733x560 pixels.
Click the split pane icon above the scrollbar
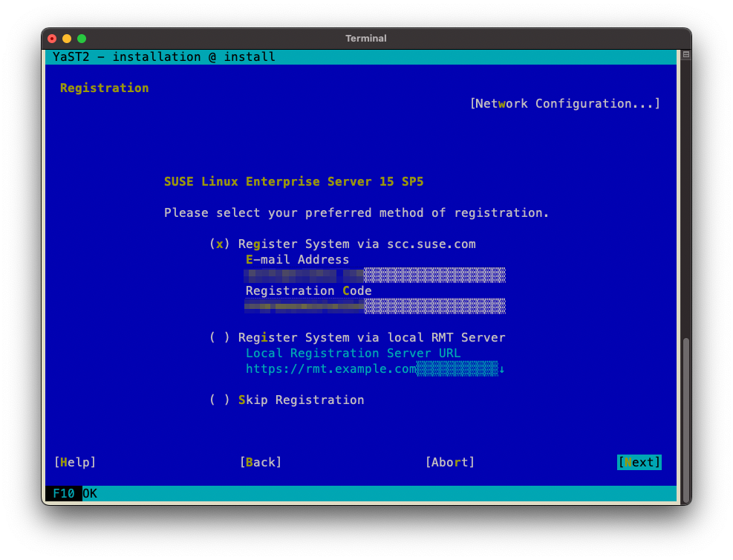(686, 55)
